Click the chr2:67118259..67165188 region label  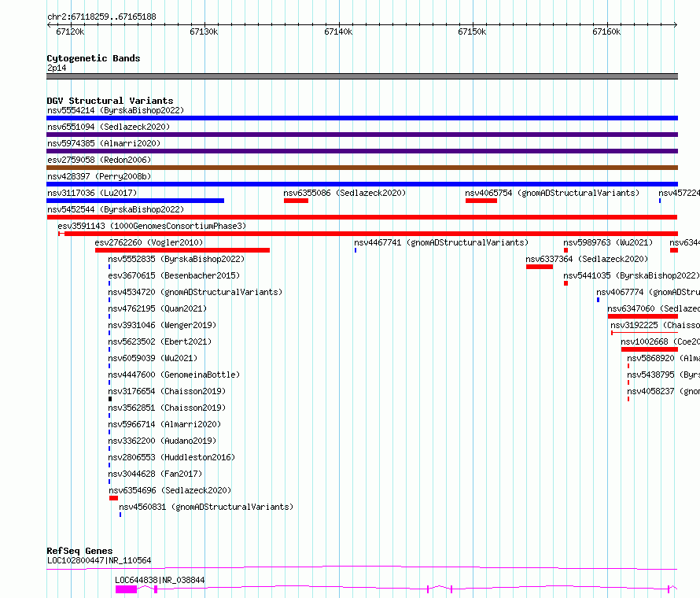pyautogui.click(x=101, y=17)
